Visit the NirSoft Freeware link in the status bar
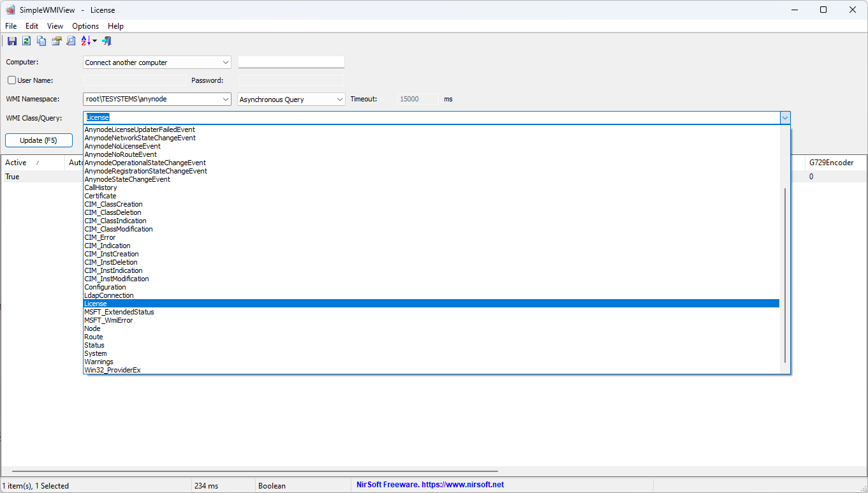Image resolution: width=868 pixels, height=493 pixels. pyautogui.click(x=429, y=485)
